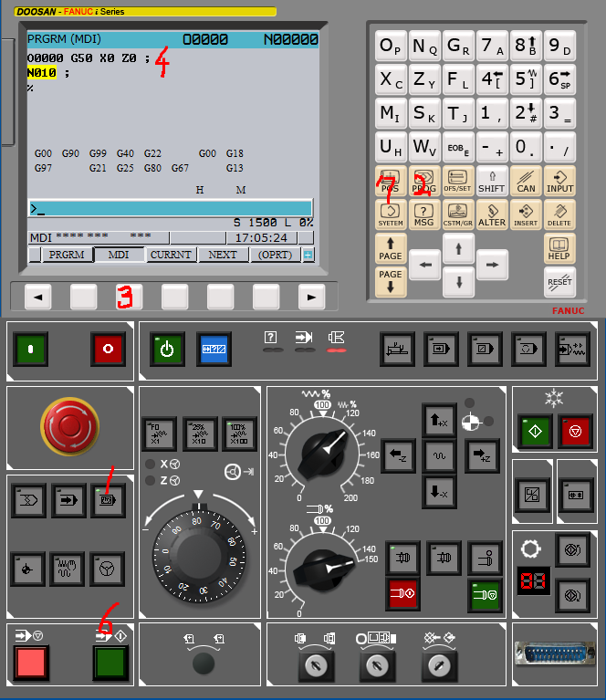Click the PAGE up key

point(391,248)
